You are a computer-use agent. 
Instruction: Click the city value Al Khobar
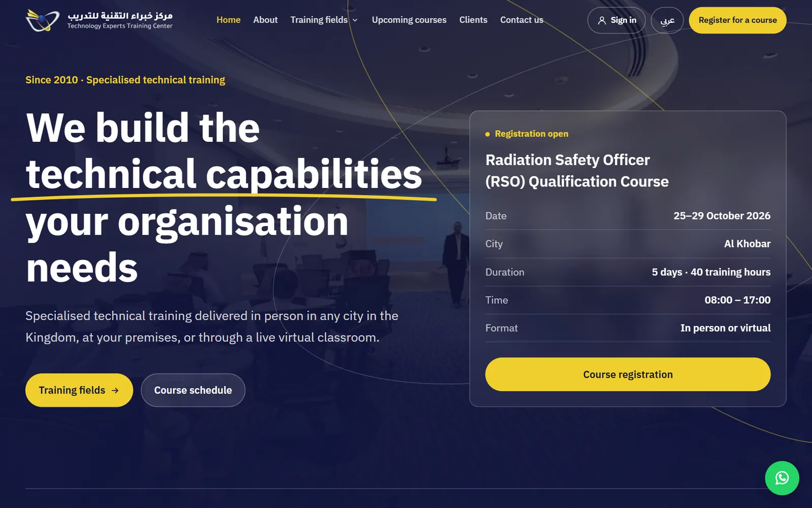(747, 244)
